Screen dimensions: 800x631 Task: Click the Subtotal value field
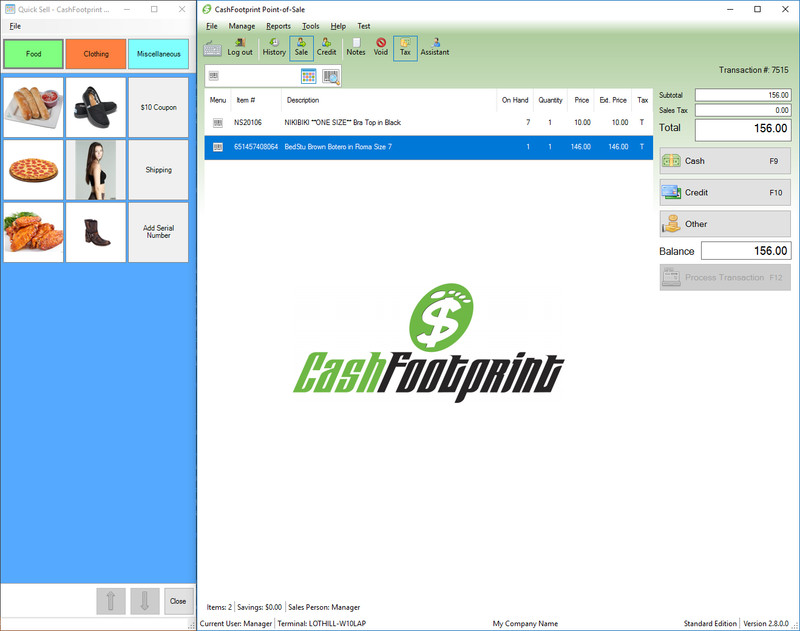(743, 95)
